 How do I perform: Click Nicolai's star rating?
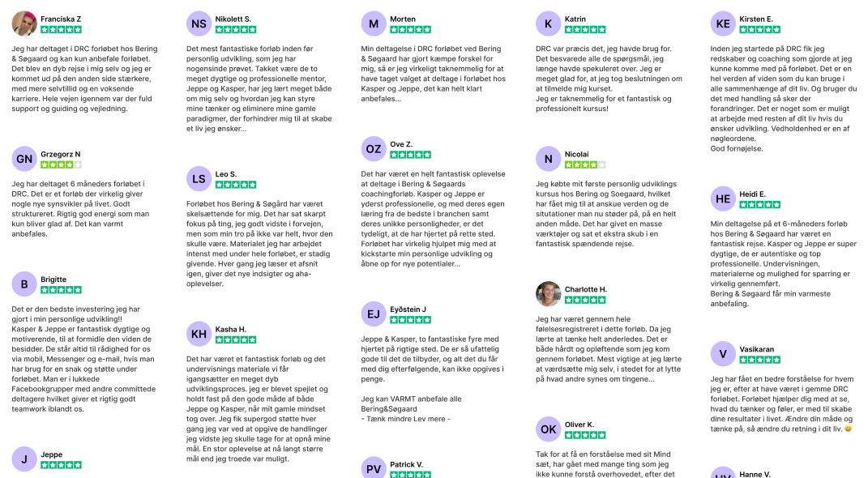pyautogui.click(x=585, y=164)
